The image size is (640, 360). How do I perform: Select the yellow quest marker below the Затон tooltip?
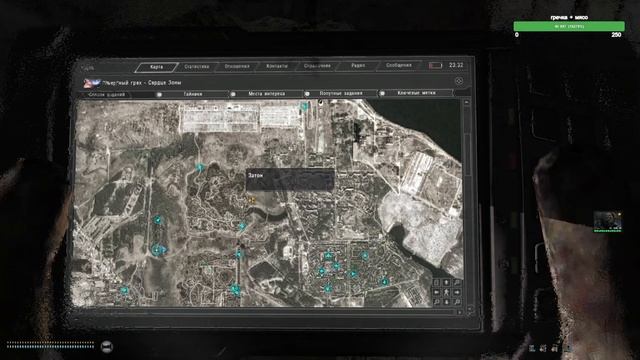point(252,200)
